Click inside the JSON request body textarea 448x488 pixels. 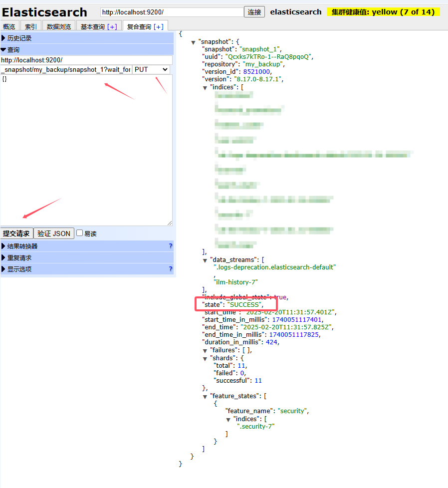click(x=86, y=150)
